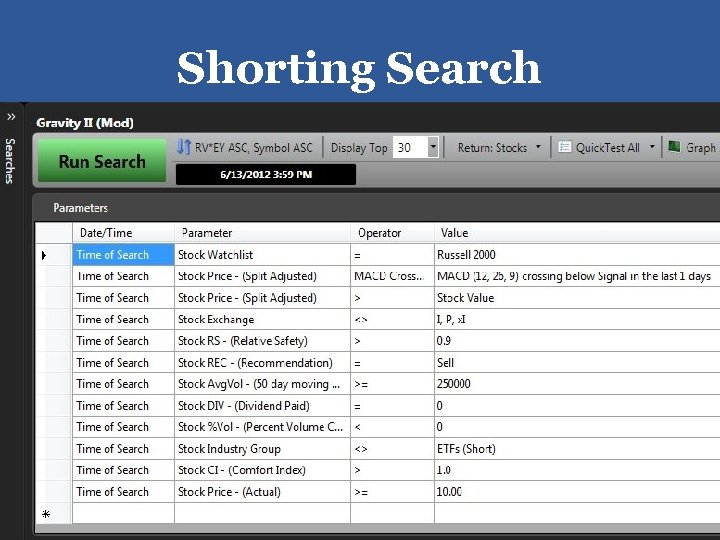
Task: Select the Parameters panel tab
Action: point(80,208)
